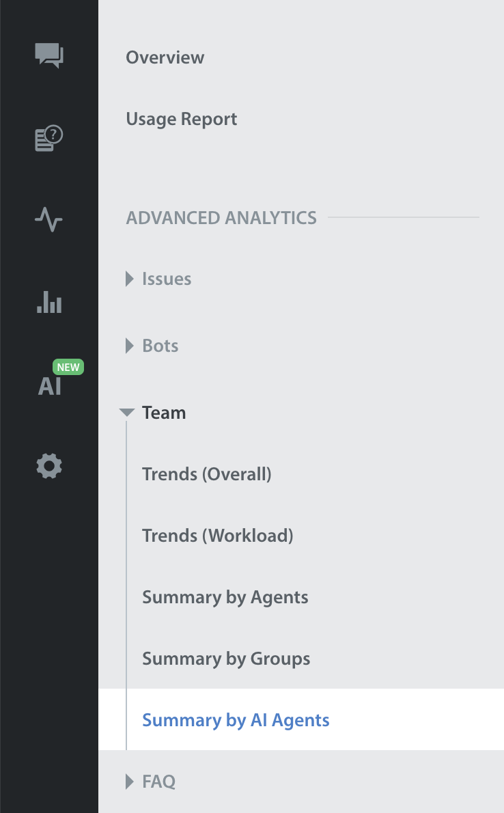Go to the Overview page

pyautogui.click(x=165, y=57)
